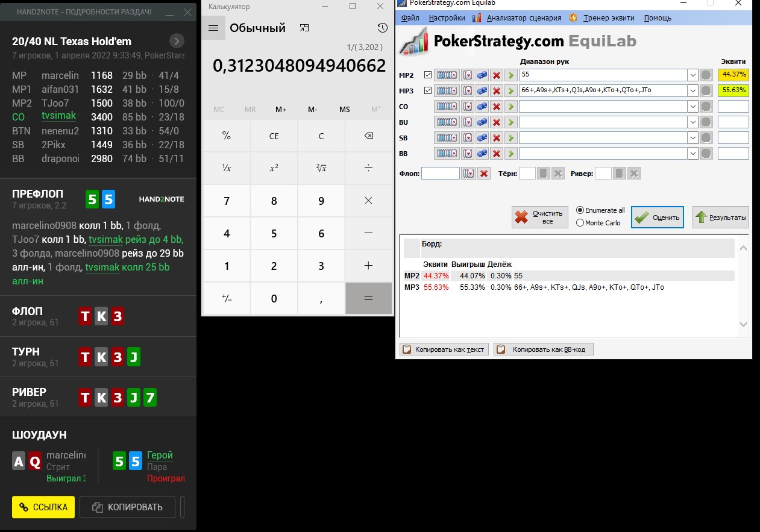This screenshot has height=532, width=760.
Task: Click the КОПИРОВАТЬ button in Hand2Note
Action: point(127,507)
